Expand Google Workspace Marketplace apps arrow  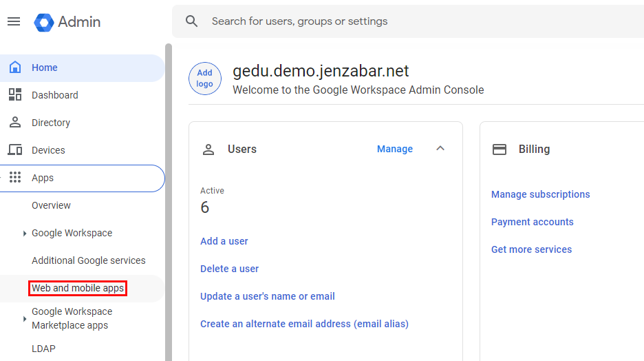click(25, 318)
